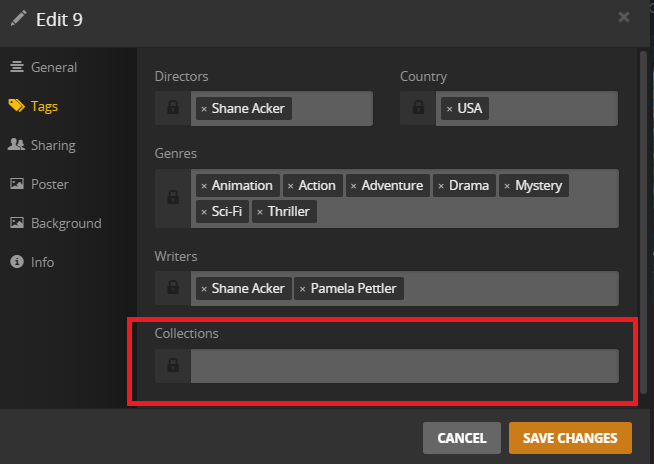Go to the Poster tab
Image resolution: width=654 pixels, height=464 pixels.
(49, 184)
